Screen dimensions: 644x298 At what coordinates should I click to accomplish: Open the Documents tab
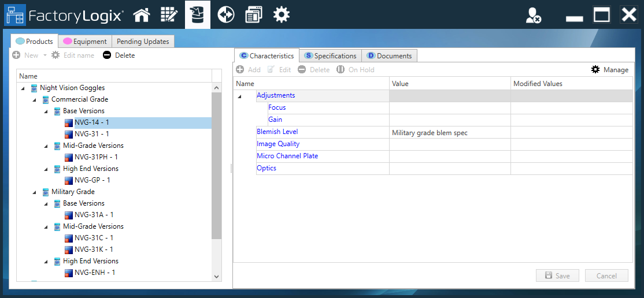coord(390,56)
